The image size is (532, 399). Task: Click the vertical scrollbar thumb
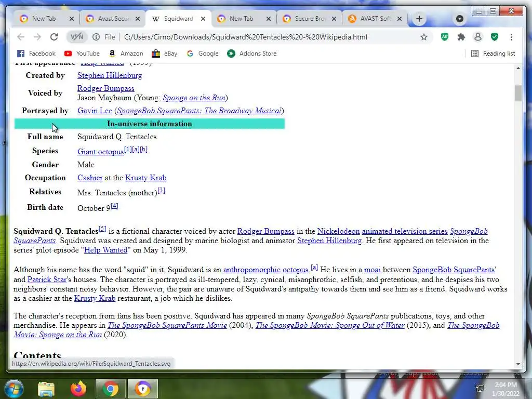(x=518, y=93)
